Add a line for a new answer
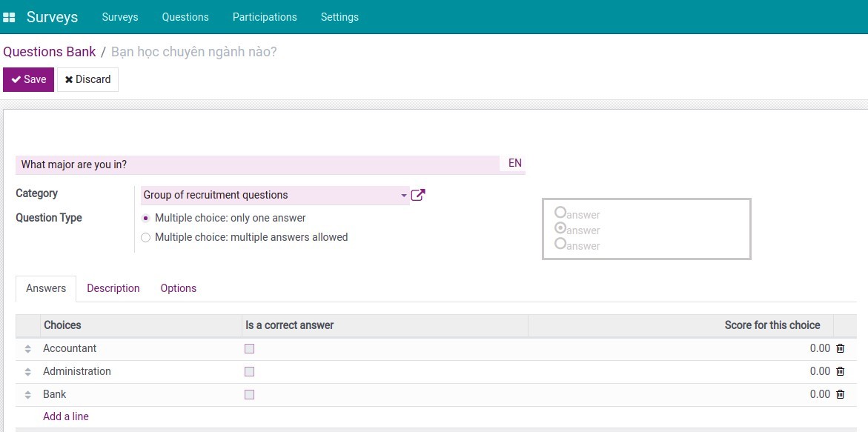 tap(65, 416)
